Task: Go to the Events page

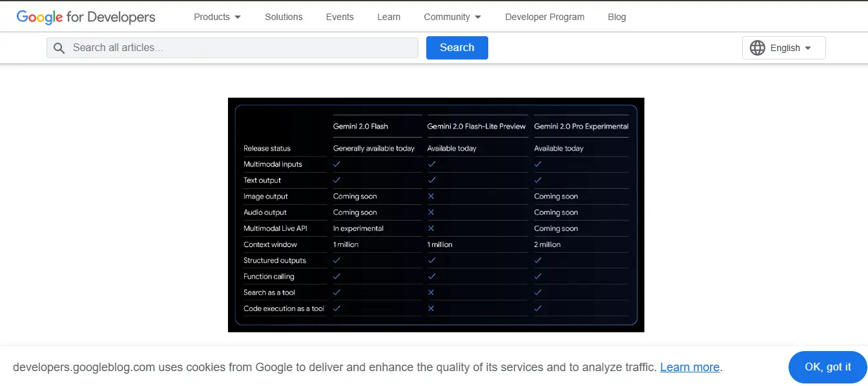Action: [340, 17]
